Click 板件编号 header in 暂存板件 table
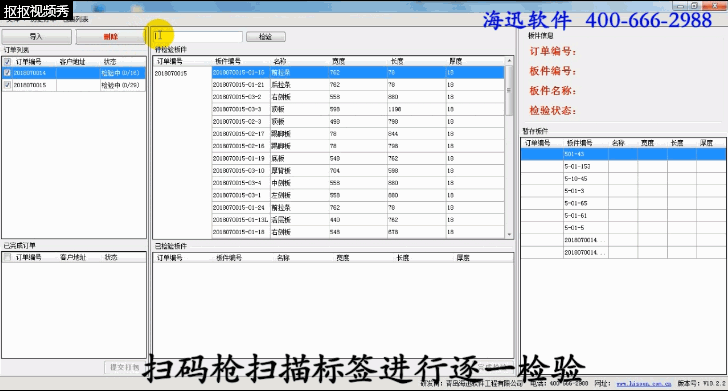The height and width of the screenshot is (391, 728). [579, 143]
